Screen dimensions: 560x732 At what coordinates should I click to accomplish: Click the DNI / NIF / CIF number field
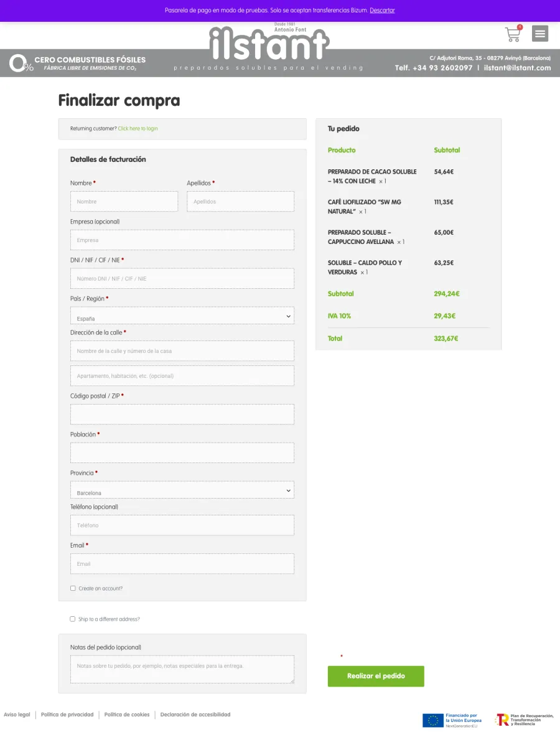(x=182, y=278)
